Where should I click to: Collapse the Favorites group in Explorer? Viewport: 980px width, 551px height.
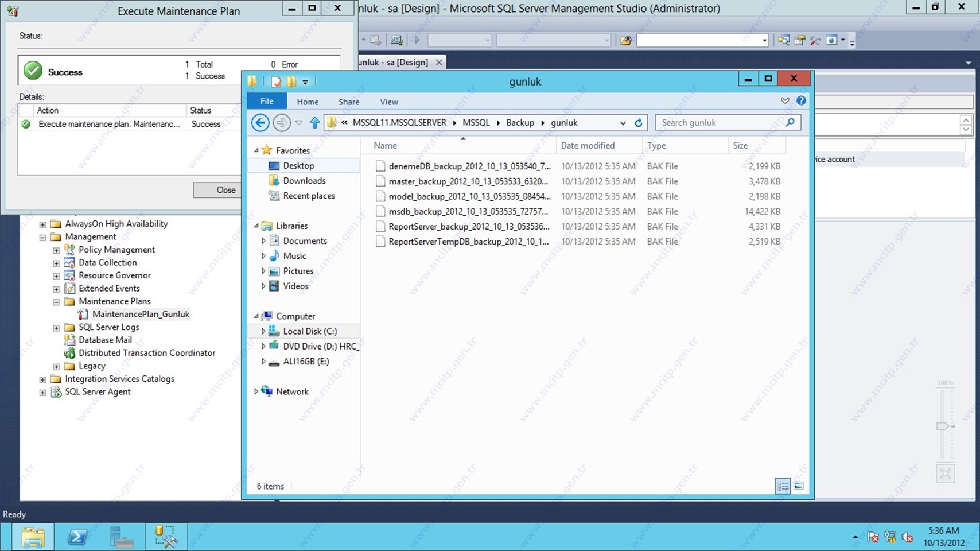pos(256,150)
